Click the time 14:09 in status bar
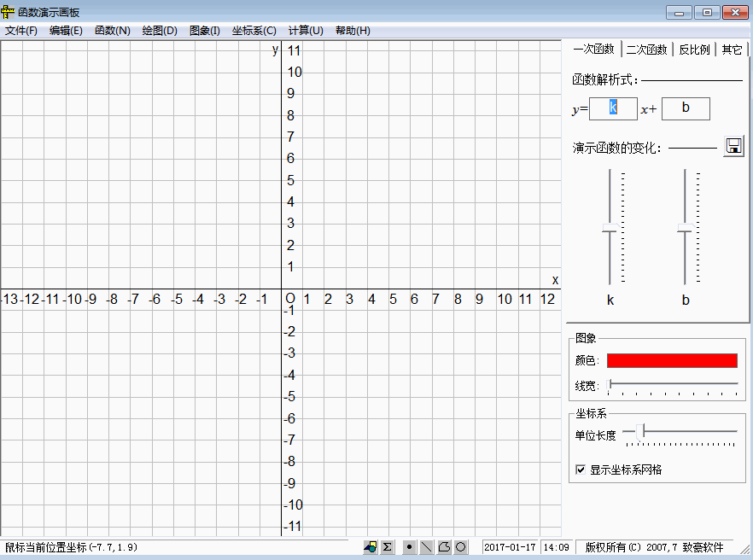Screen dimensions: 753x560 (x=556, y=547)
